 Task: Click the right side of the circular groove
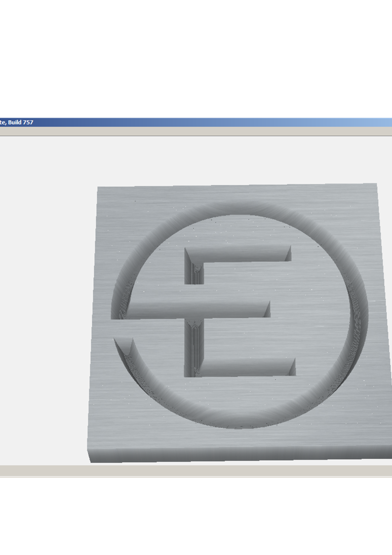click(x=359, y=316)
